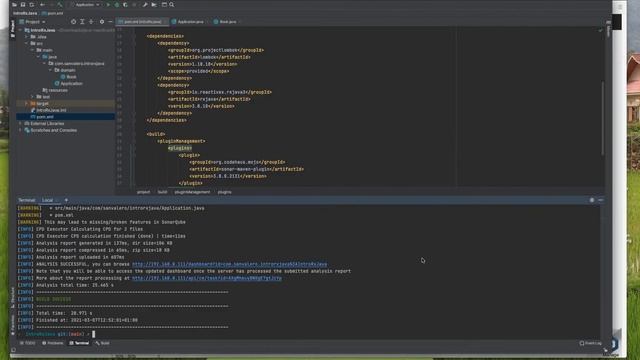Viewport: 640px width, 360px height.
Task: Click the Build project hammer icon
Action: point(60,5)
